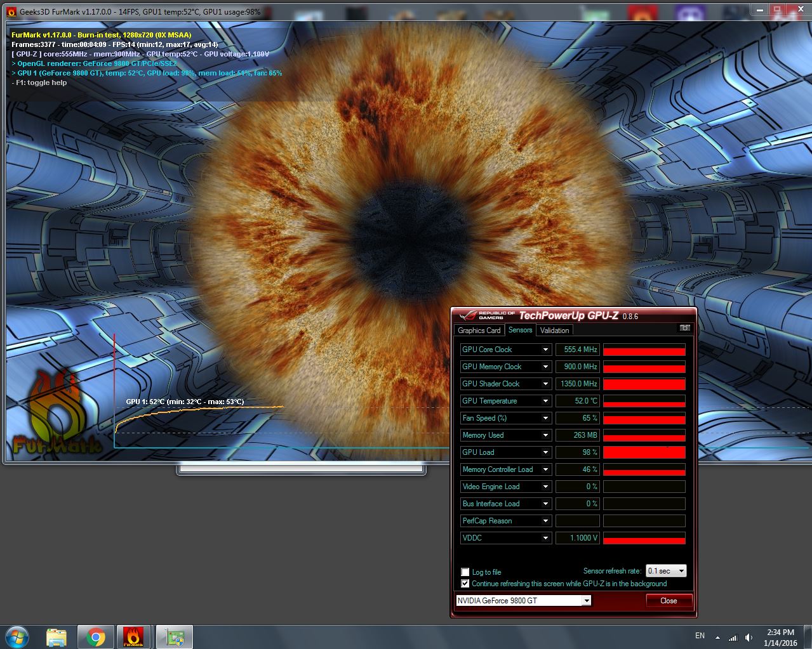Open the Sensor refresh rate combo box
The image size is (812, 649).
point(666,571)
